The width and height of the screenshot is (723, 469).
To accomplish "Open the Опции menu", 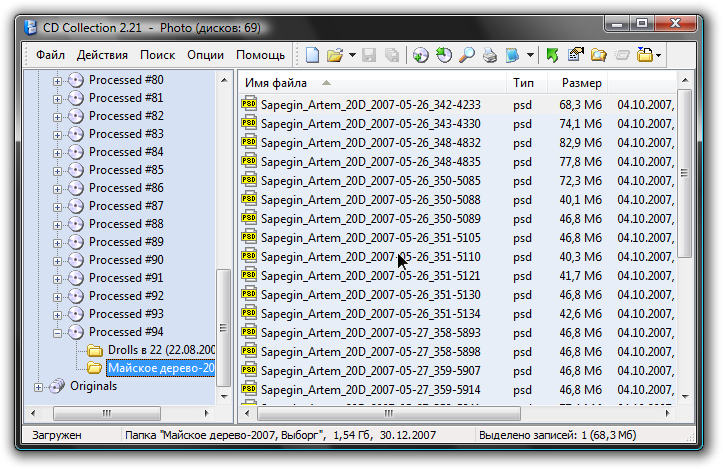I will coord(205,55).
